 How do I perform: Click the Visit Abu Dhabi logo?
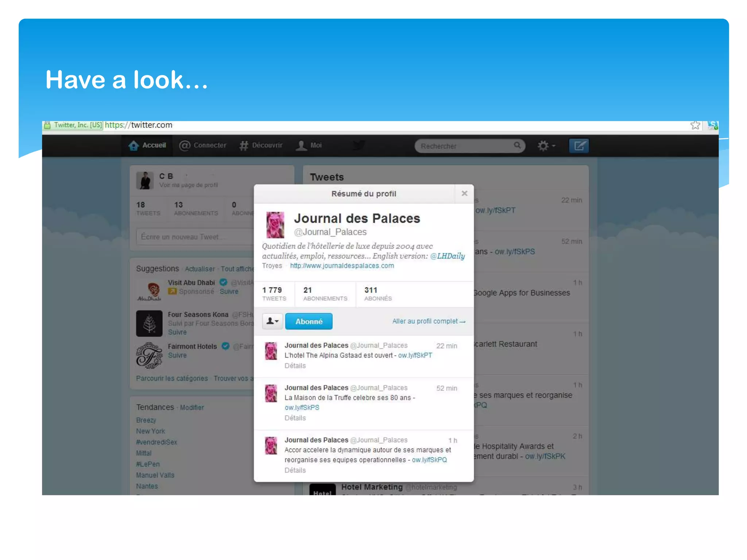pos(150,292)
